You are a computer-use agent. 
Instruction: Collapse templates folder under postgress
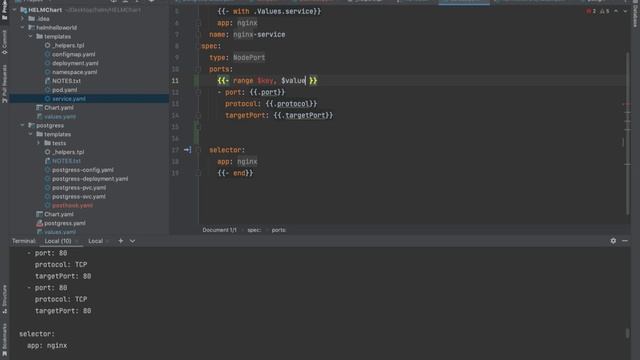coord(31,134)
